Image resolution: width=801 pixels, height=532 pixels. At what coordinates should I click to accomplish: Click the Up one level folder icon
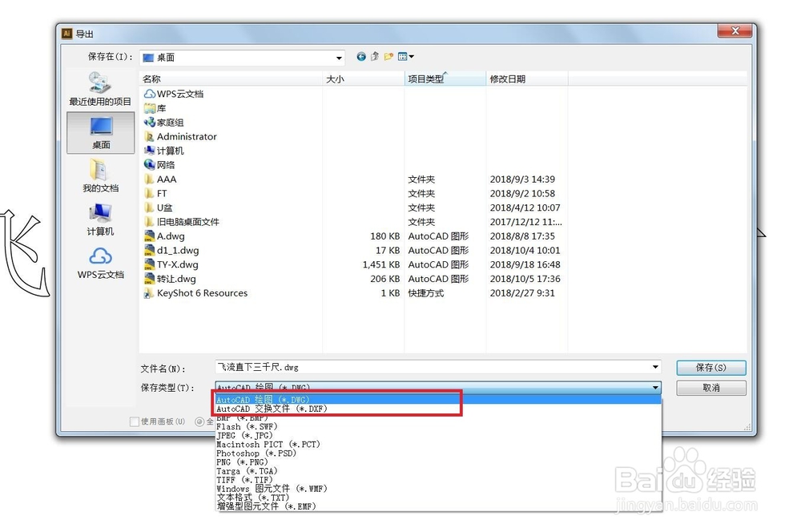point(375,57)
